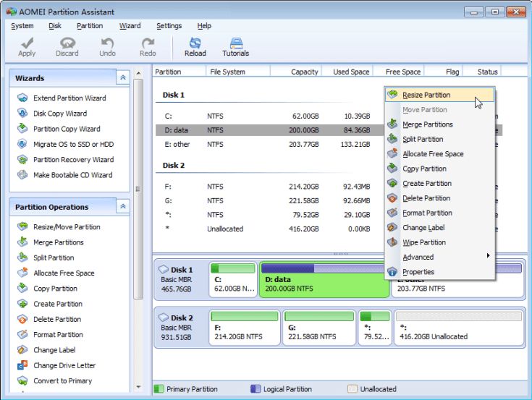Open the Help menu
The height and width of the screenshot is (400, 532).
point(204,26)
